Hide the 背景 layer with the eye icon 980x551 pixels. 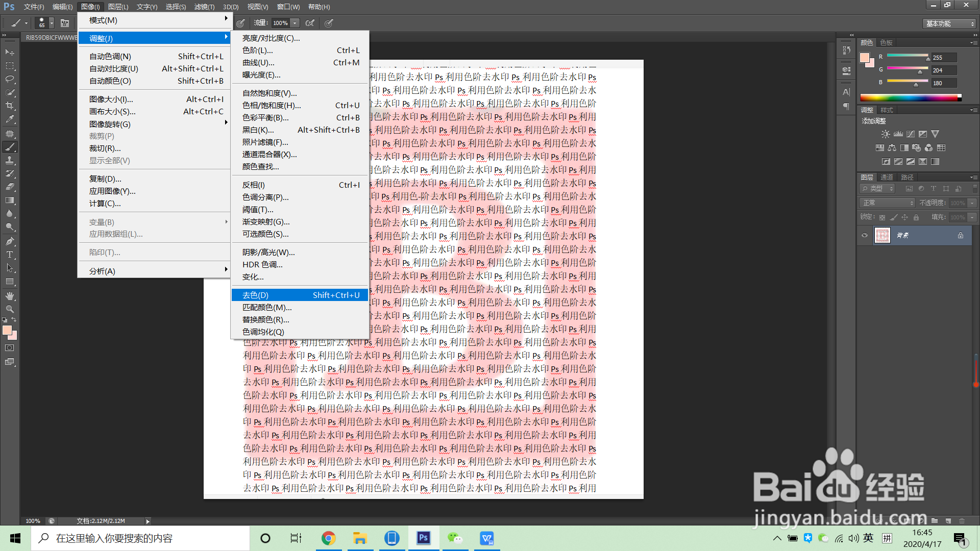point(865,235)
